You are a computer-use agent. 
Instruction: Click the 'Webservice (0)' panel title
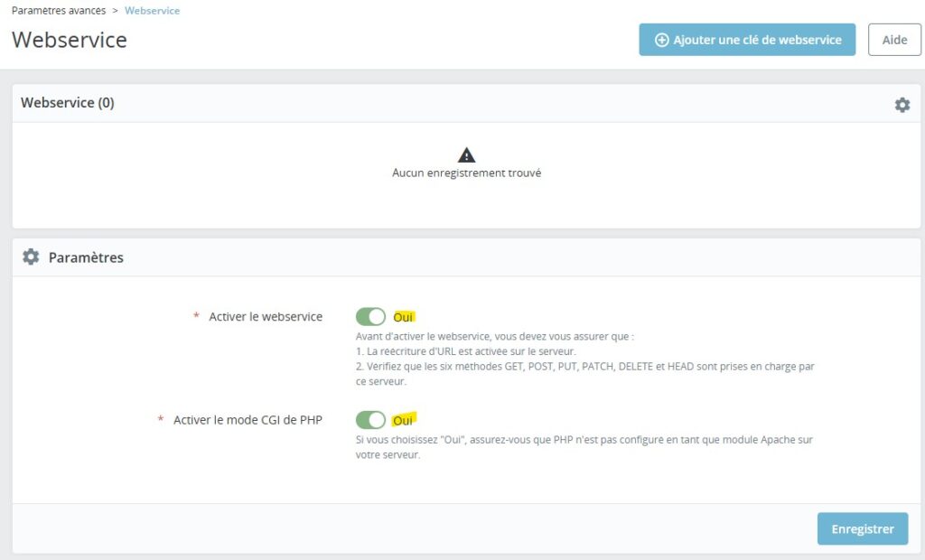pyautogui.click(x=68, y=103)
